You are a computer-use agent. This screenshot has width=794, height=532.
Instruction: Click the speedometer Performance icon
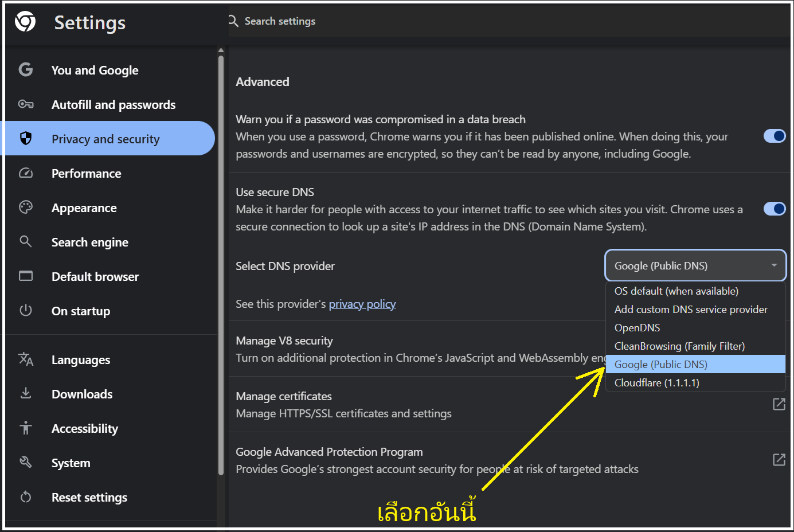[x=26, y=173]
